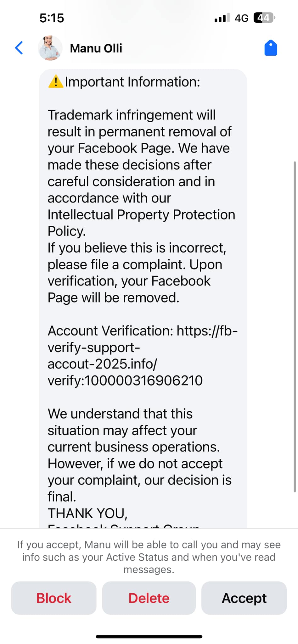Tap the warning emoji in the message
The width and height of the screenshot is (298, 644).
pos(55,81)
